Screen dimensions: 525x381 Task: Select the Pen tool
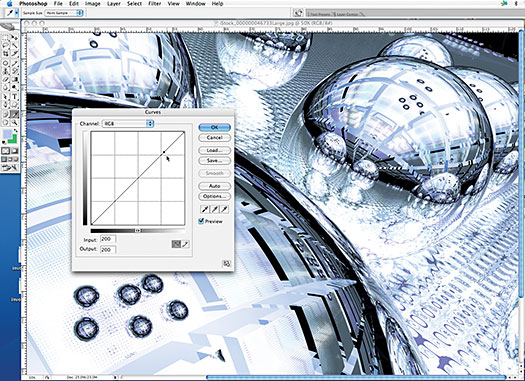pos(5,104)
